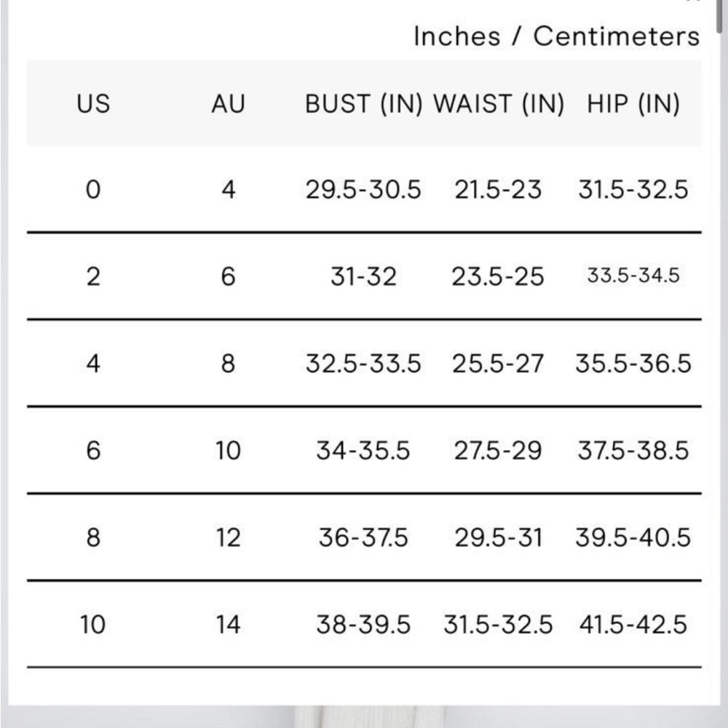728x728 pixels.
Task: Click bust measurement 34-35.5
Action: click(363, 451)
